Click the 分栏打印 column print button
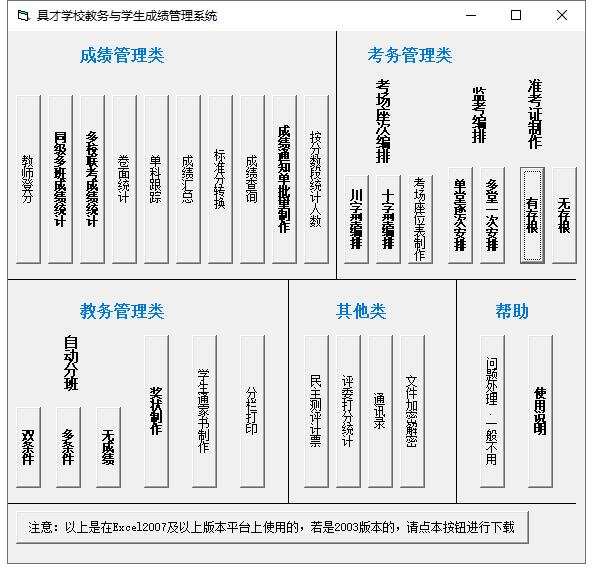593x571 pixels. point(253,411)
